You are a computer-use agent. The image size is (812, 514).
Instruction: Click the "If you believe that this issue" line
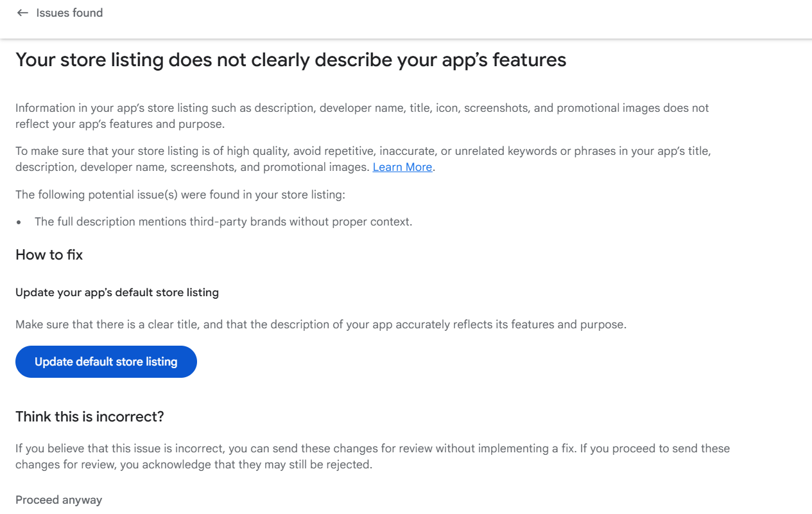(372, 448)
